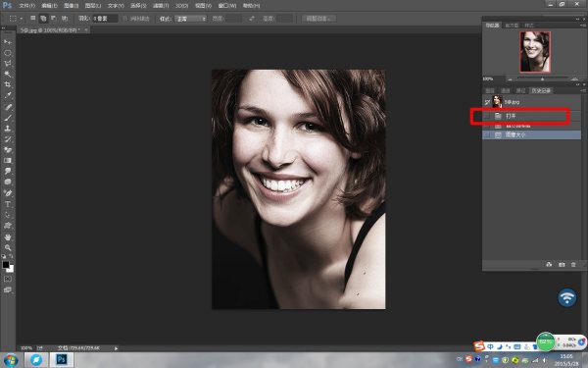Select the Eyedropper tool
Image resolution: width=588 pixels, height=368 pixels.
click(8, 96)
